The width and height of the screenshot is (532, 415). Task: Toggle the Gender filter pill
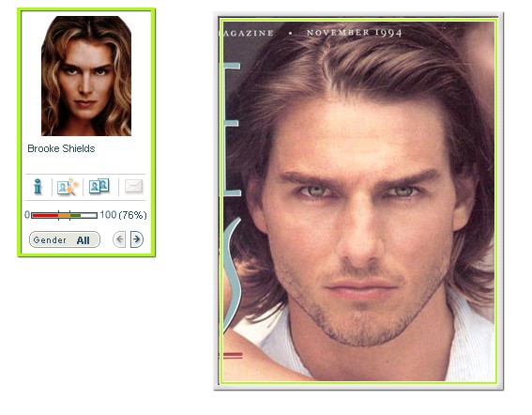65,239
